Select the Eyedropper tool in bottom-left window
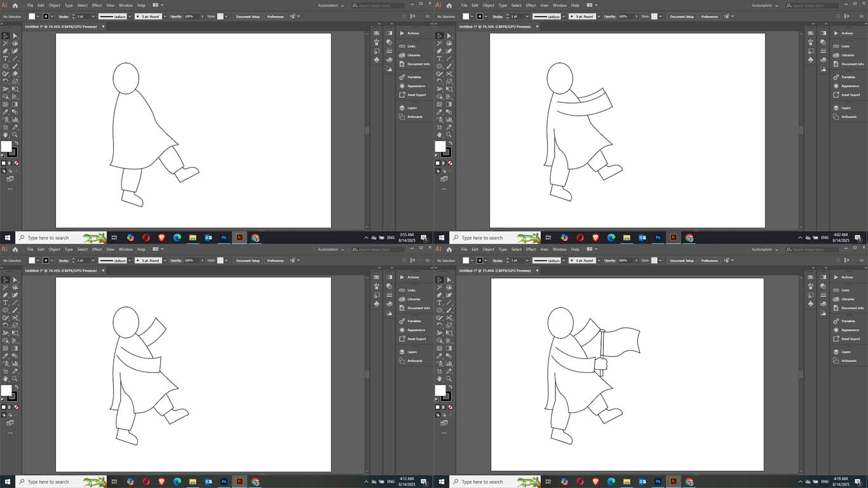The image size is (868, 488). 5,356
